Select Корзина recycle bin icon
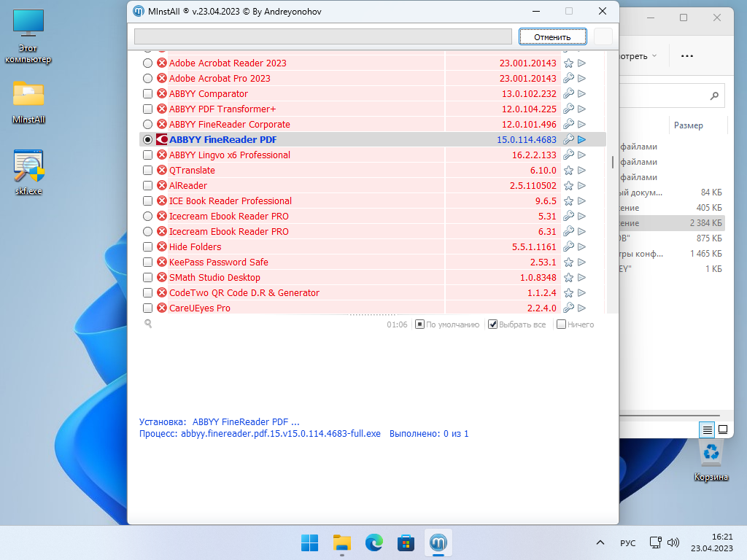The height and width of the screenshot is (560, 747). (711, 461)
